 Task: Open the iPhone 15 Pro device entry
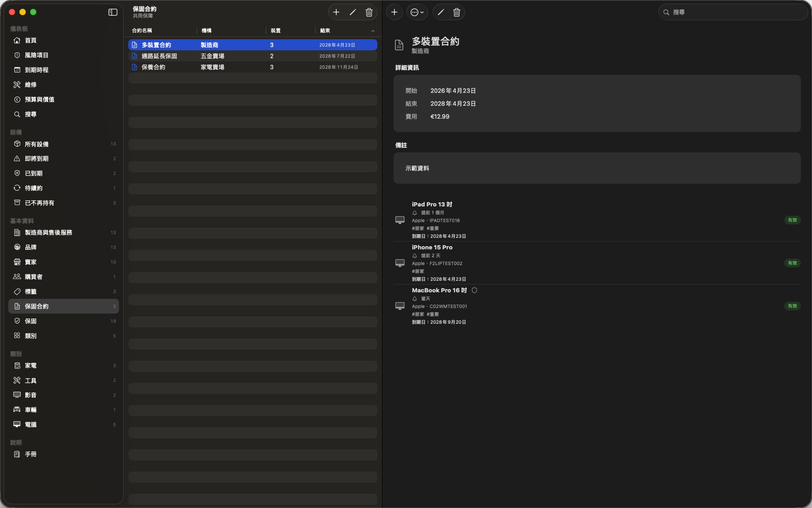(x=597, y=263)
